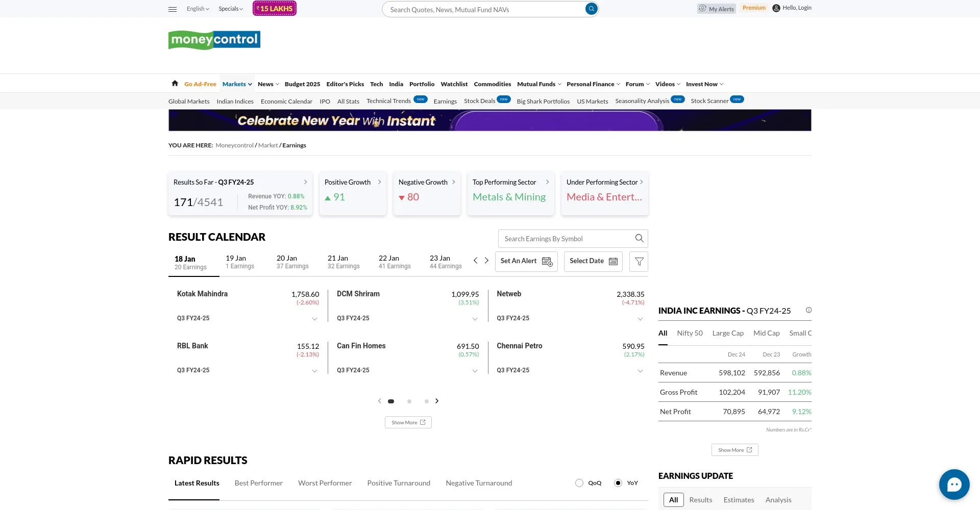This screenshot has height=510, width=980.
Task: Open Results So Far card arrow
Action: 305,182
